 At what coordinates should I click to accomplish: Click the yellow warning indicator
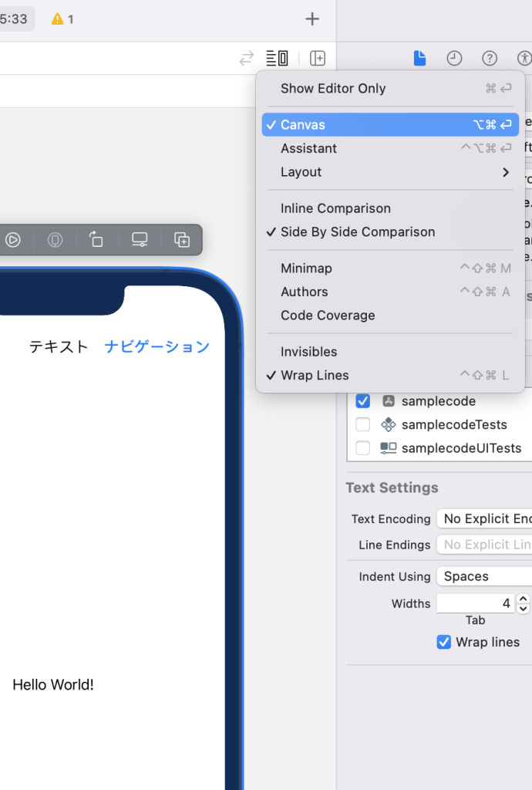coord(62,19)
